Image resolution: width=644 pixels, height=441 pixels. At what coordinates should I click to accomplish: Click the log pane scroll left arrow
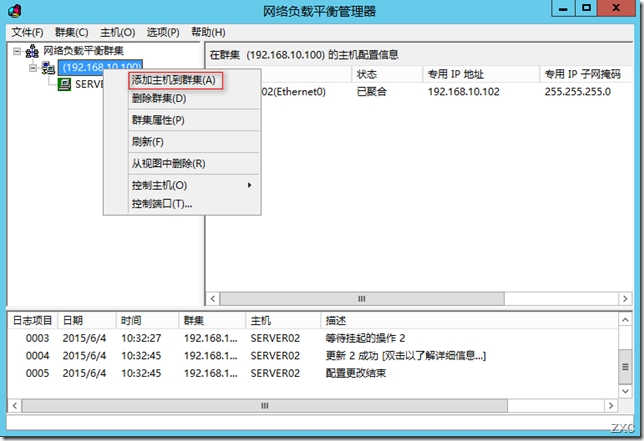[x=15, y=406]
